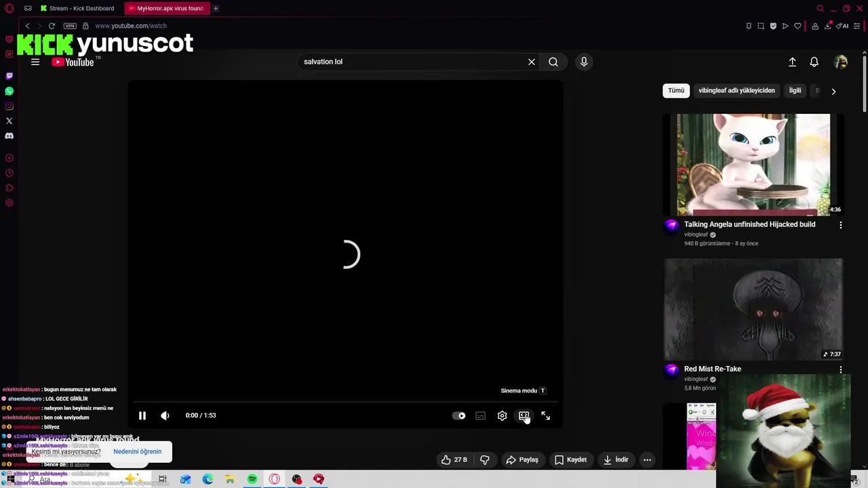Open the Talking Angela thumbnail
The image size is (868, 488).
753,165
